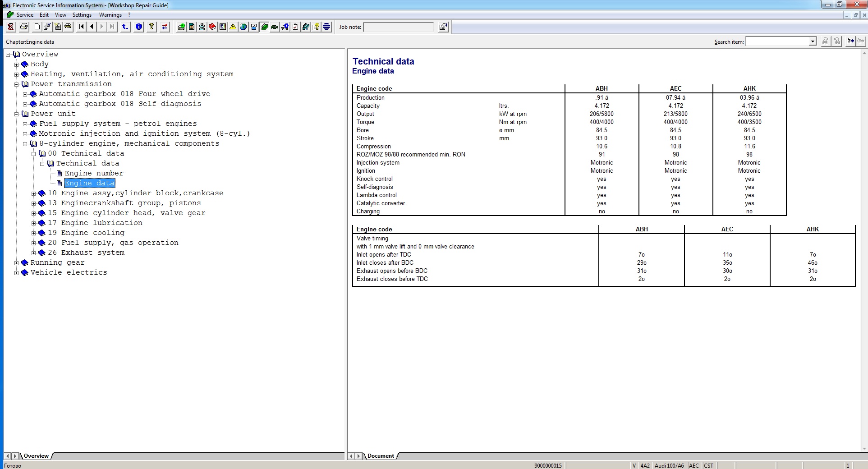The image size is (868, 469).
Task: Expand 17 Engine lubrication node
Action: pyautogui.click(x=33, y=223)
